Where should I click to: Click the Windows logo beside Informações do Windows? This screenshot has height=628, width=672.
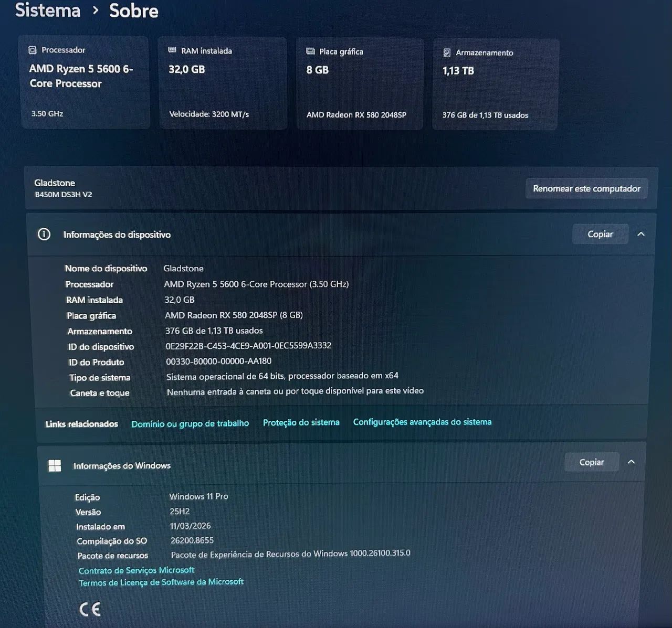pos(55,465)
